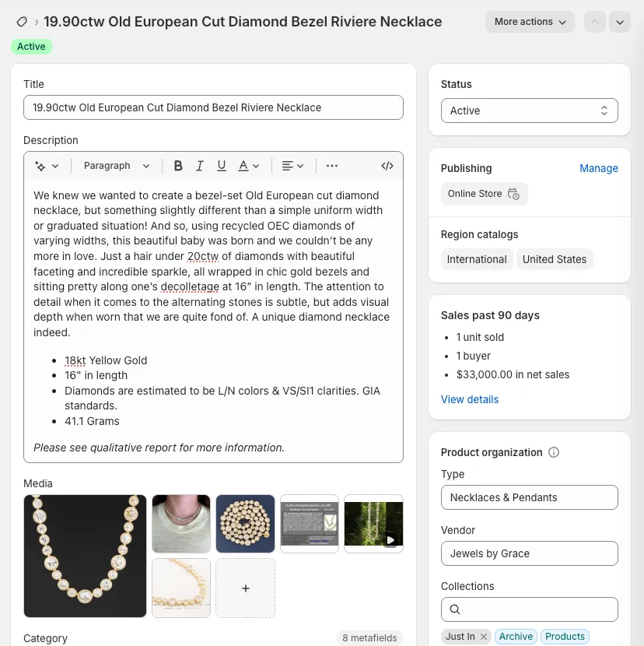This screenshot has height=646, width=644.
Task: Click the International region catalog chip
Action: [477, 259]
